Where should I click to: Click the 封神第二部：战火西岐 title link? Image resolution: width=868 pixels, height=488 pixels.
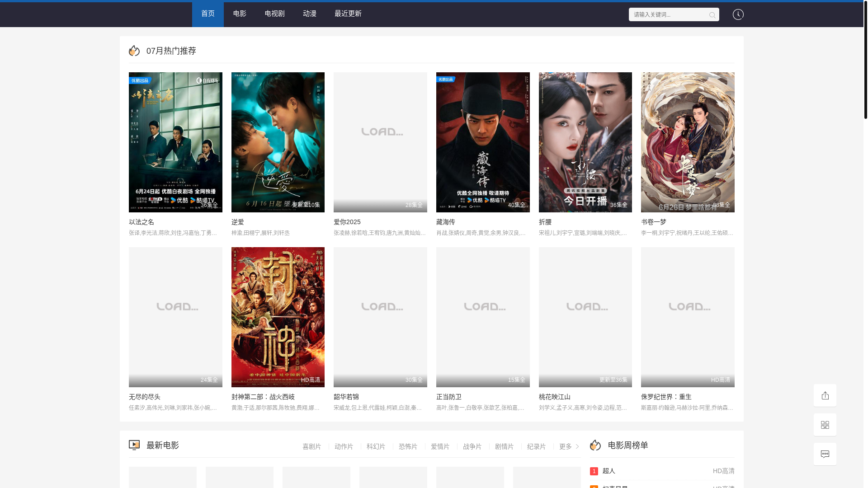coord(263,397)
